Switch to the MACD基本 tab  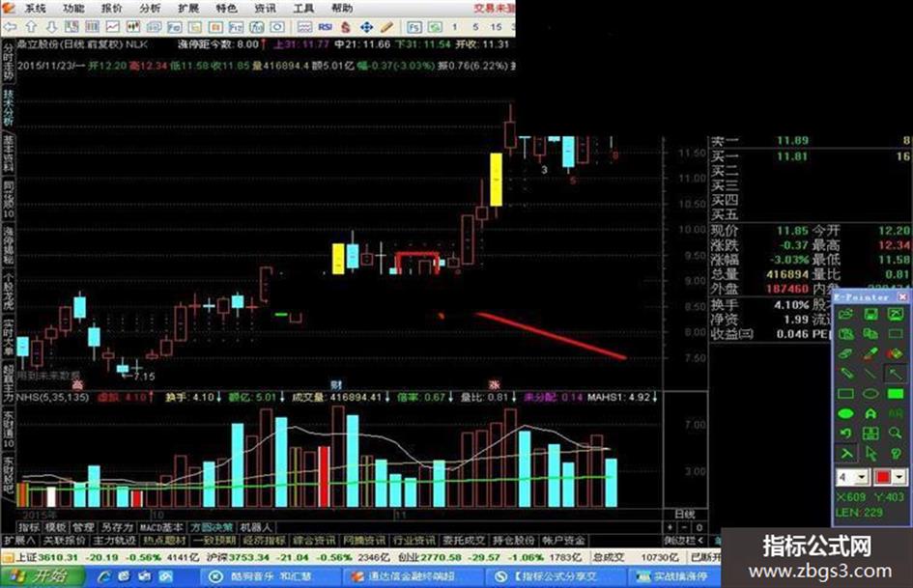coord(161,527)
